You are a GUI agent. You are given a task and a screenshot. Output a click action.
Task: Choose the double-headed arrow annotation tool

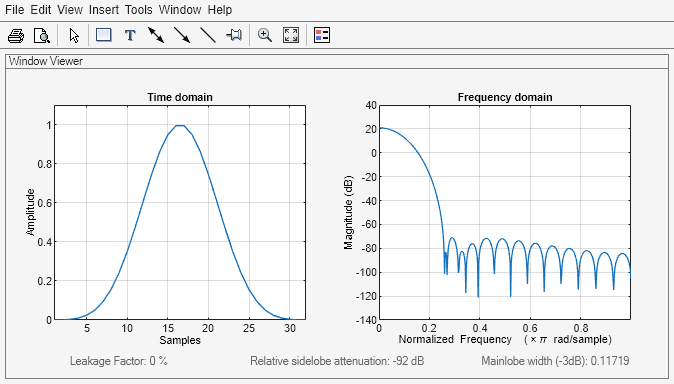coord(156,35)
